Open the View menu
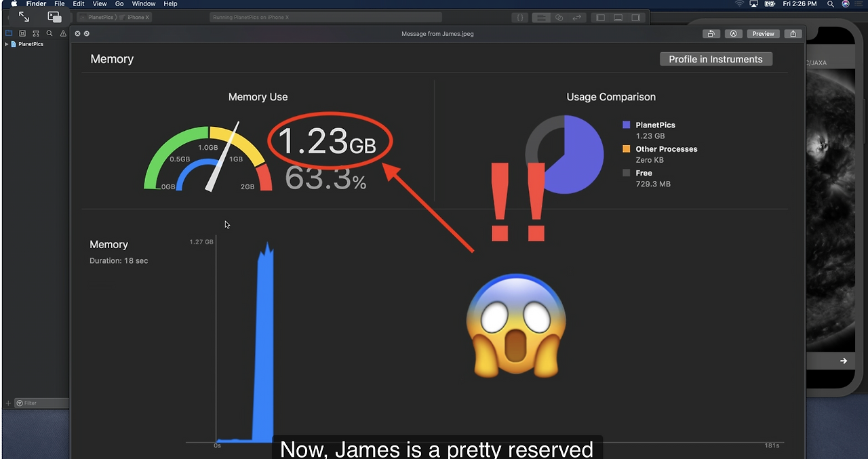The height and width of the screenshot is (459, 868). [100, 4]
